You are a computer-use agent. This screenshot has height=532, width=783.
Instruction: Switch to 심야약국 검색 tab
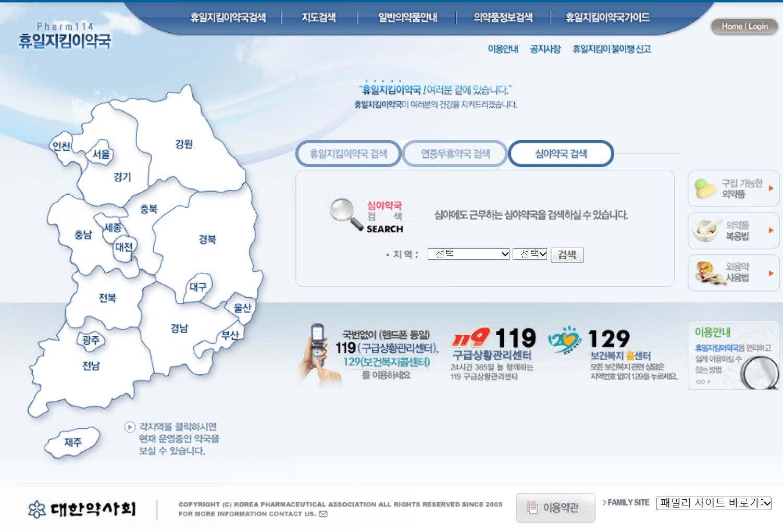click(x=561, y=154)
